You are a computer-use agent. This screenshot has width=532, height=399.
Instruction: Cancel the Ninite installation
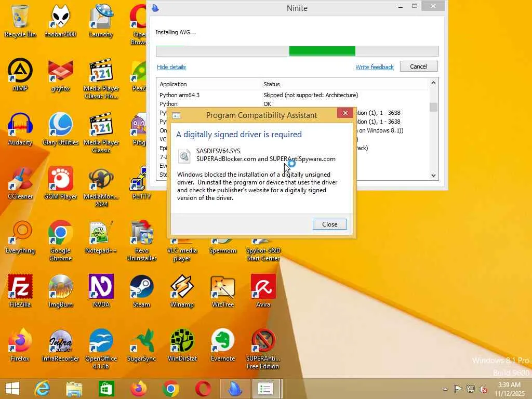(x=419, y=66)
